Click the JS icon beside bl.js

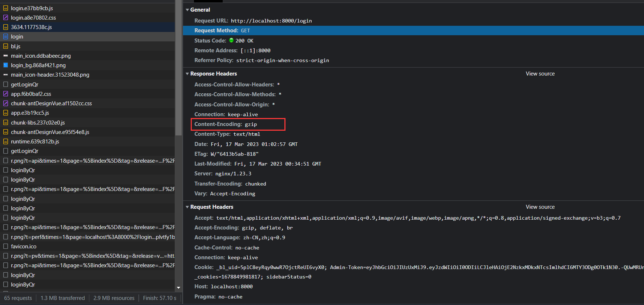click(5, 46)
